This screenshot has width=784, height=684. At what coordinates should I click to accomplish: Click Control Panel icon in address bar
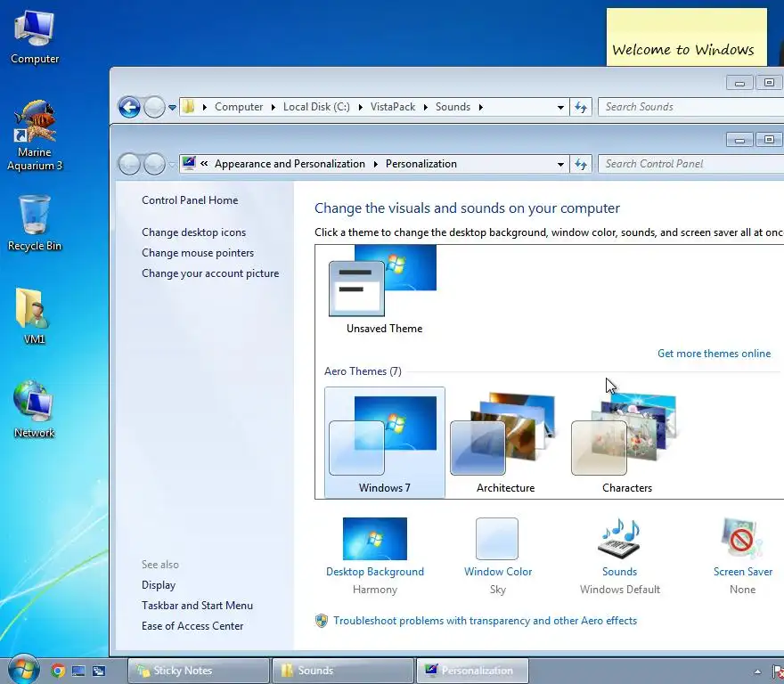tap(189, 163)
